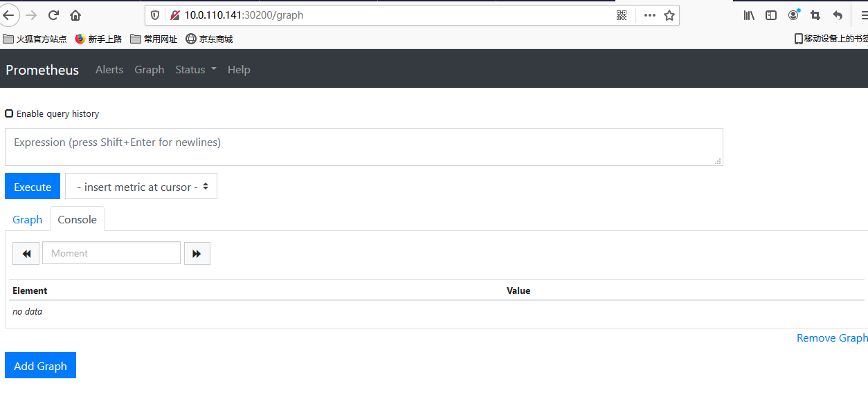Switch to the Console tab
Viewport: 868px width, 408px height.
coord(78,219)
